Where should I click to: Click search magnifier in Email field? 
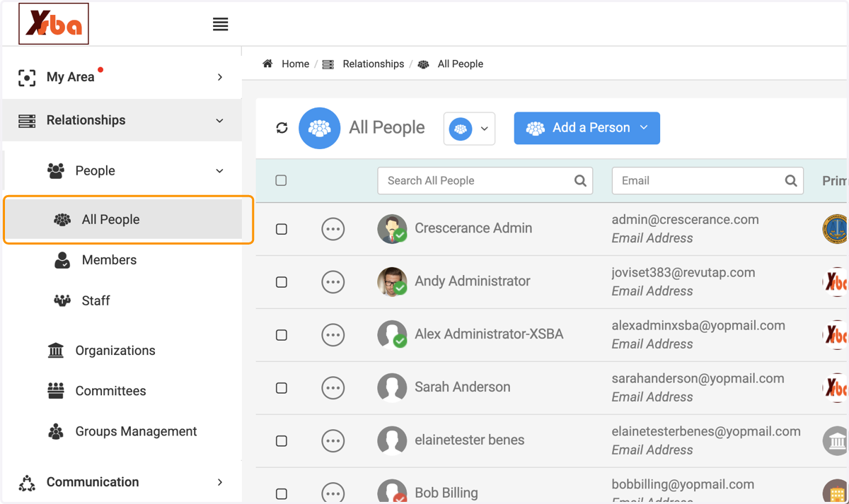791,181
